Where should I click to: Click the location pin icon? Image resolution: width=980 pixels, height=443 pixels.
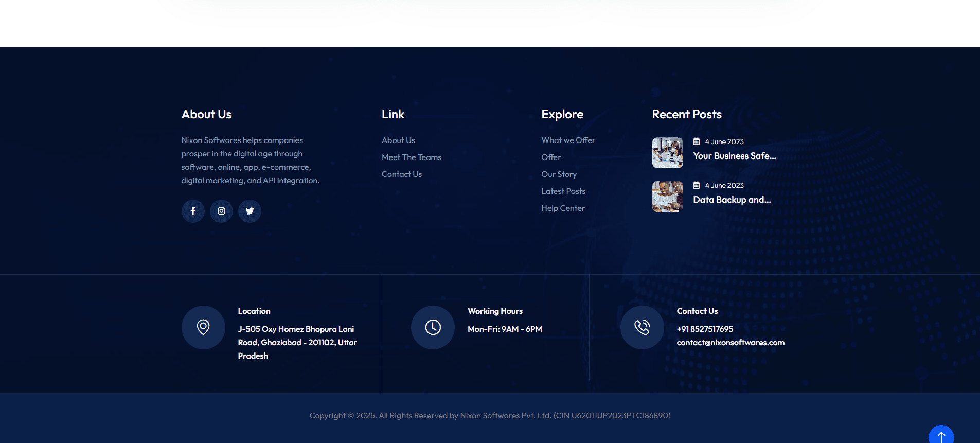tap(203, 328)
